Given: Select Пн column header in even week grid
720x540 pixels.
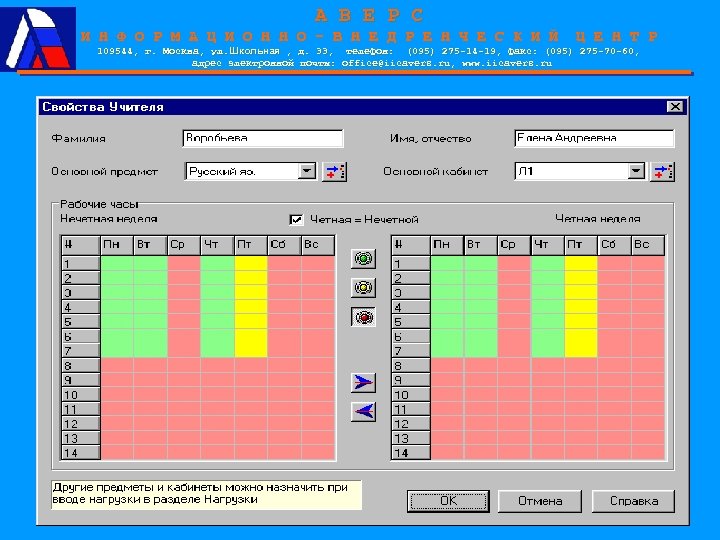Looking at the screenshot, I should tap(447, 245).
